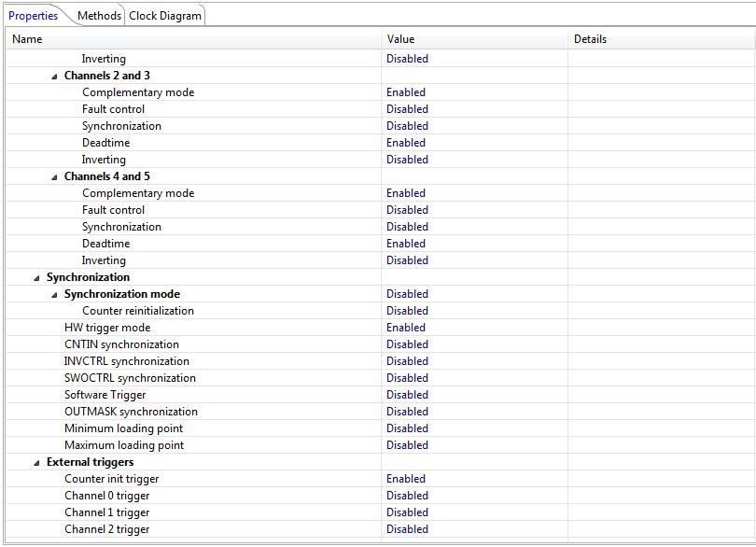Screen dimensions: 756x547
Task: Click Disabled value of Channels 4-5 Fault control
Action: (x=408, y=210)
